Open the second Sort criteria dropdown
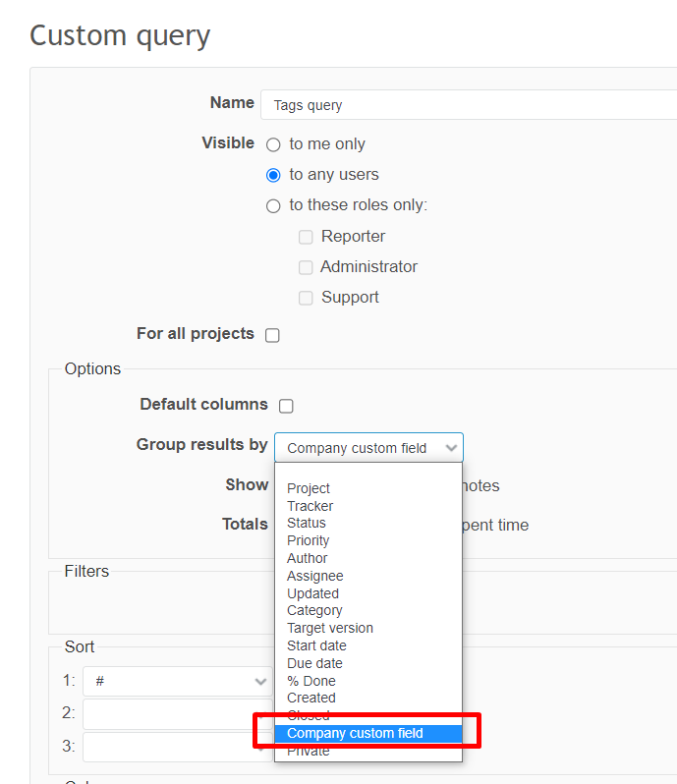This screenshot has height=784, width=677. 177,714
